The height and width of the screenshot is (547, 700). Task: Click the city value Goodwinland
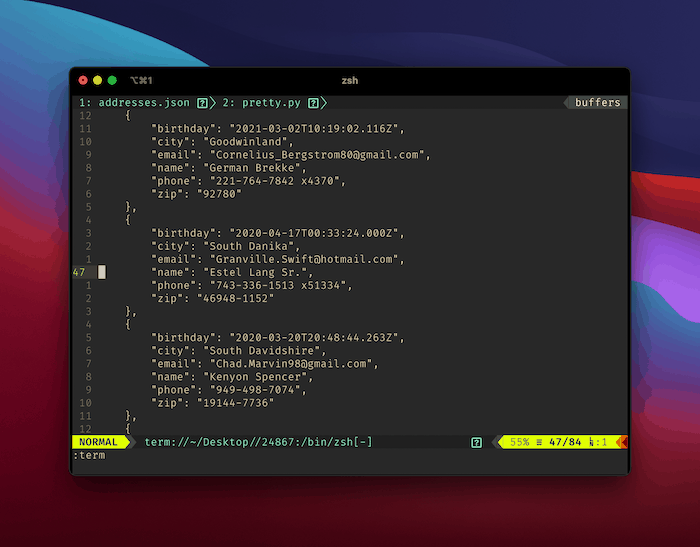(246, 142)
